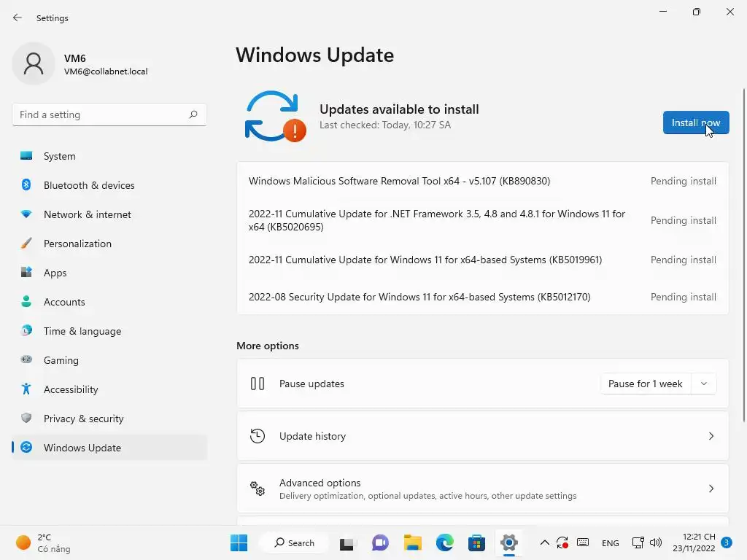Click the back arrow in Settings
The width and height of the screenshot is (747, 560).
[18, 17]
